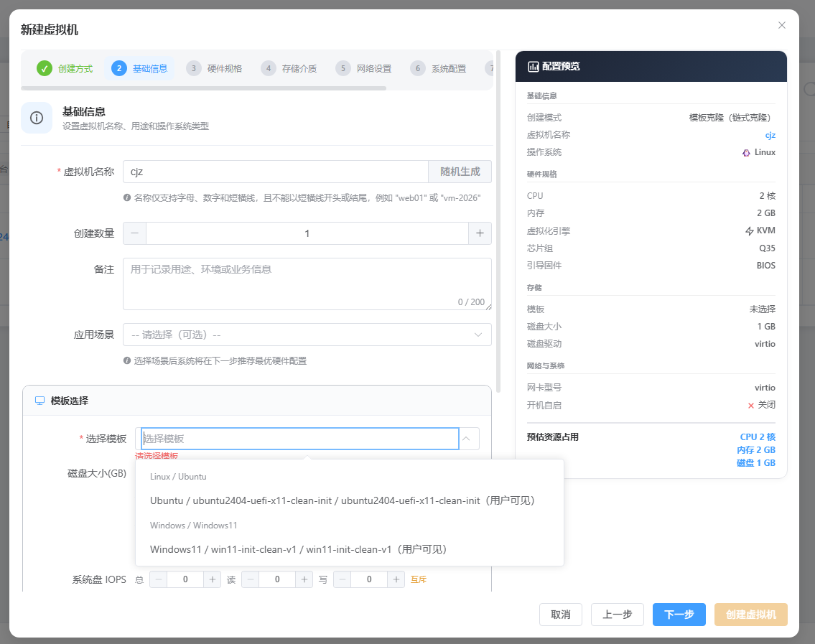Click the chart icon next to 配置预览
The image size is (815, 644).
tap(534, 67)
